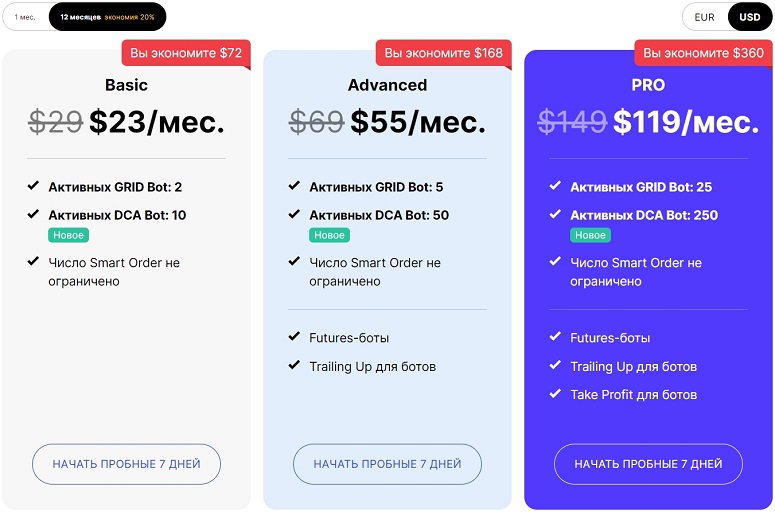Click the Вы экономите $360 label
Screen dimensions: 775x512
tap(703, 53)
